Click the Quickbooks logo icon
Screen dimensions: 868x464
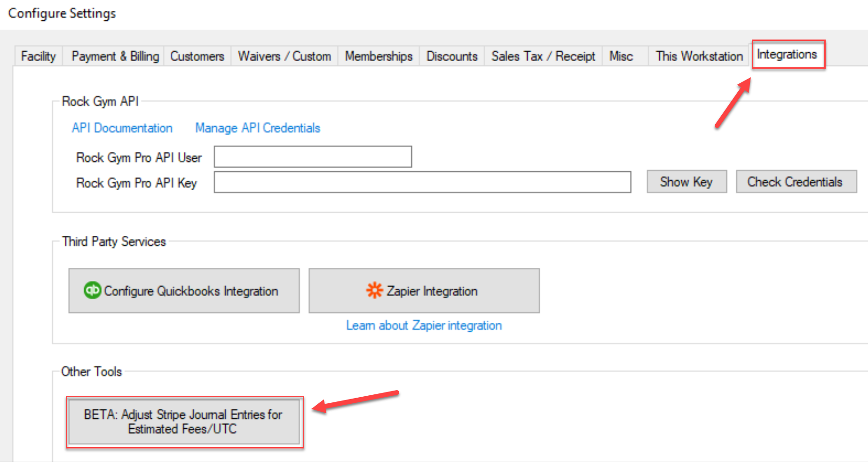point(92,290)
